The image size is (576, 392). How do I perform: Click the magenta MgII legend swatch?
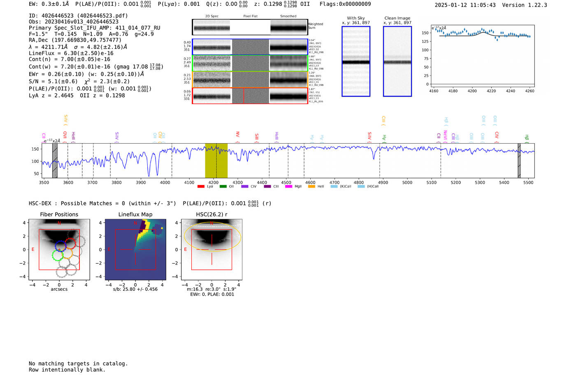288,186
